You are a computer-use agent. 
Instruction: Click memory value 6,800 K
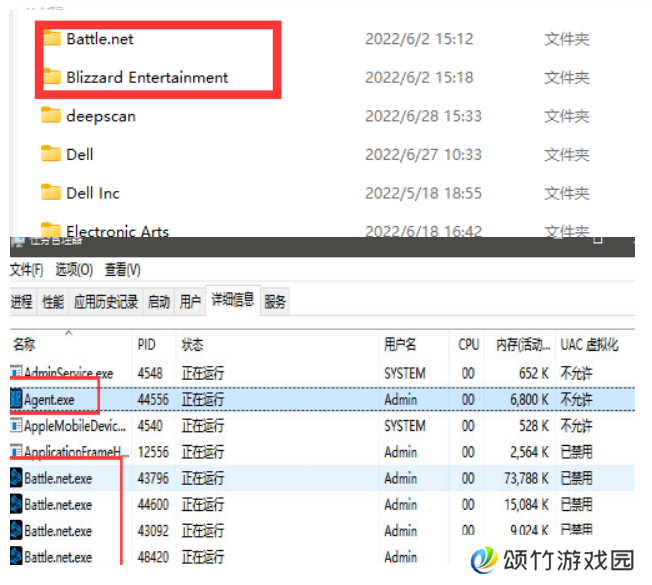[x=529, y=400]
